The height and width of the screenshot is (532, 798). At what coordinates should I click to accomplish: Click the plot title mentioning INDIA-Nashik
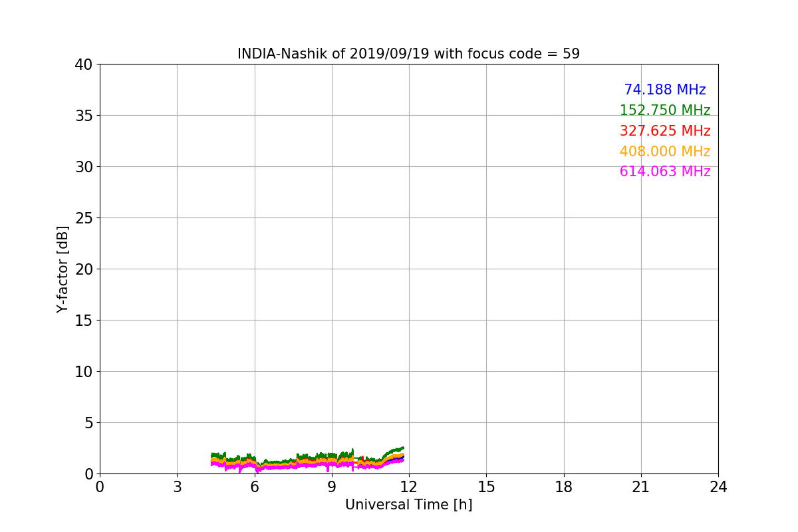pyautogui.click(x=408, y=54)
